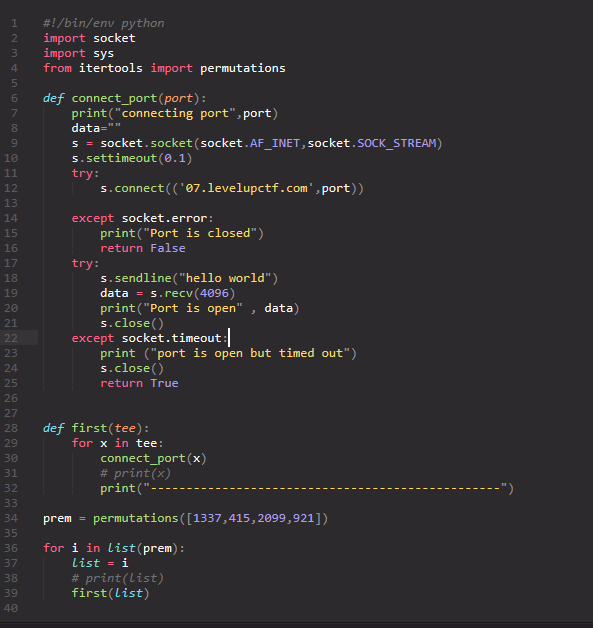This screenshot has width=593, height=628.
Task: Click 'socket.error' in the except clause
Action: point(164,218)
